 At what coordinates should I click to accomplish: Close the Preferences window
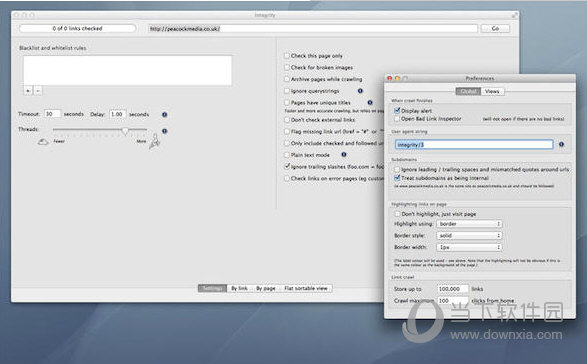tap(389, 78)
